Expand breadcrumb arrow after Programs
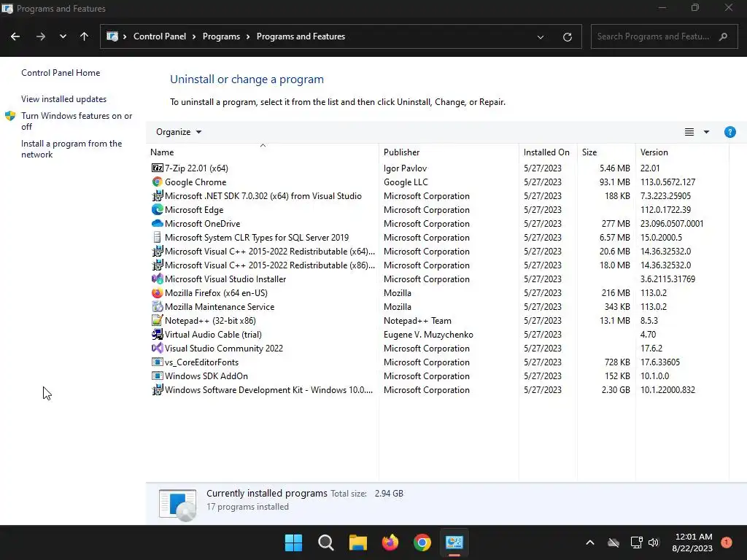This screenshot has height=560, width=747. 248,36
